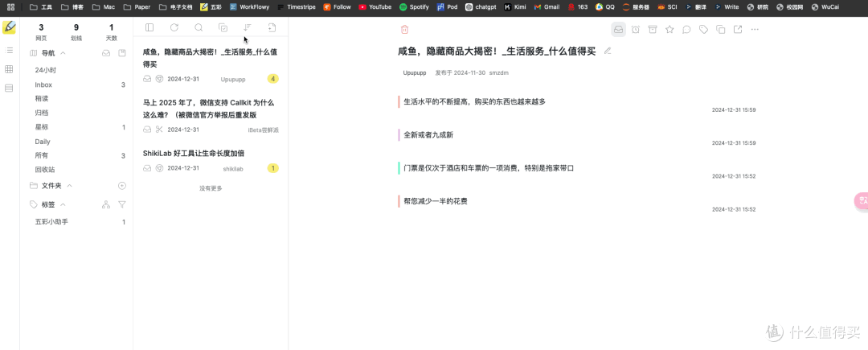Screen dimensions: 868x350
Task: Click the red trash delete icon
Action: pyautogui.click(x=404, y=29)
